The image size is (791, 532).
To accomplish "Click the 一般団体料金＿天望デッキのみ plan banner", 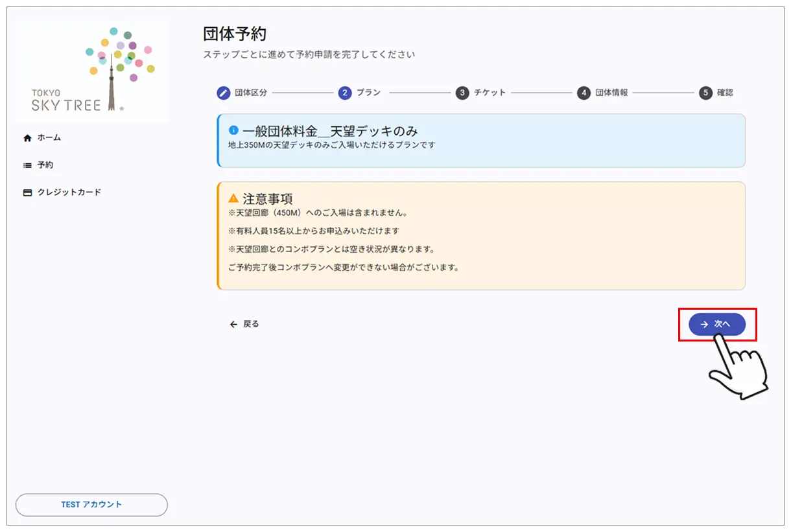I will coord(480,140).
